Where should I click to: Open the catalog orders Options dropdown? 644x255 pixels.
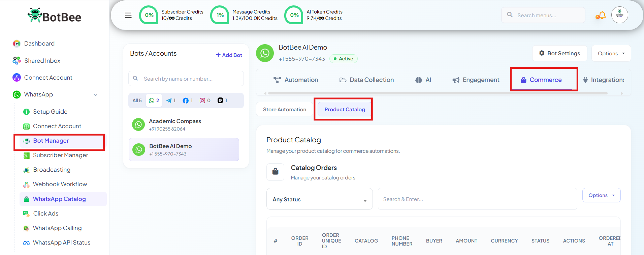click(601, 195)
